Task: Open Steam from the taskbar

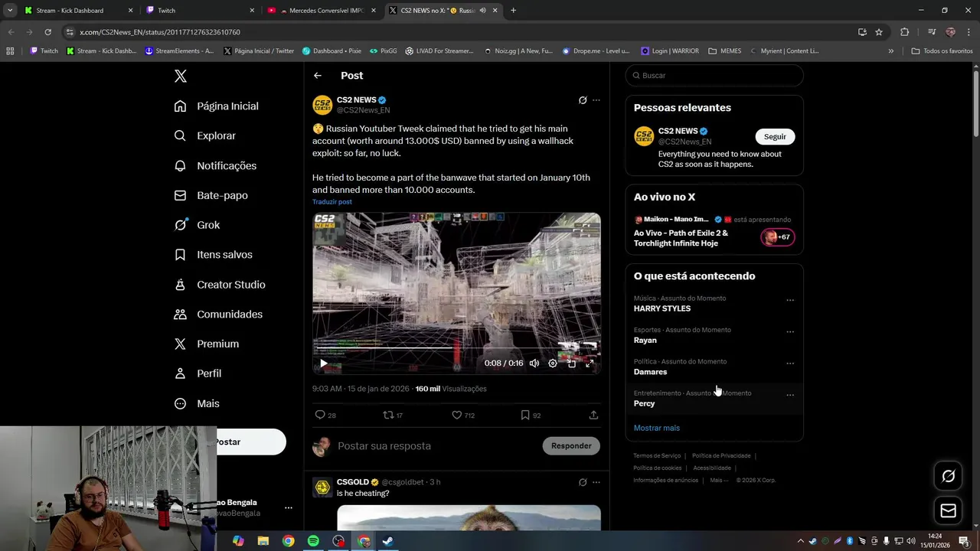Action: tap(388, 541)
